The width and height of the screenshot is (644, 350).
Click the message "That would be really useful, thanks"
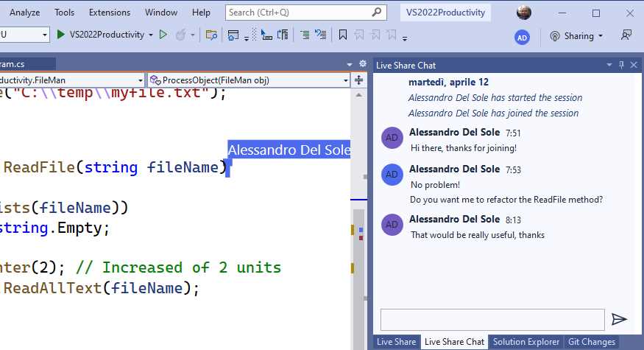click(x=477, y=235)
